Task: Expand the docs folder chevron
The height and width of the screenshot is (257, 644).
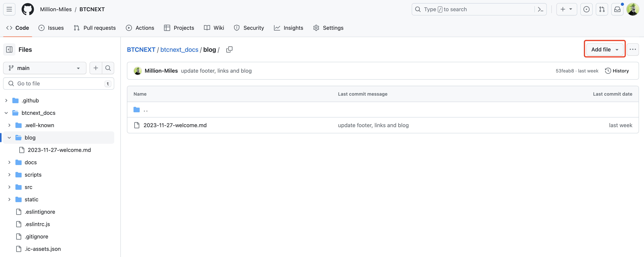Action: (9, 162)
